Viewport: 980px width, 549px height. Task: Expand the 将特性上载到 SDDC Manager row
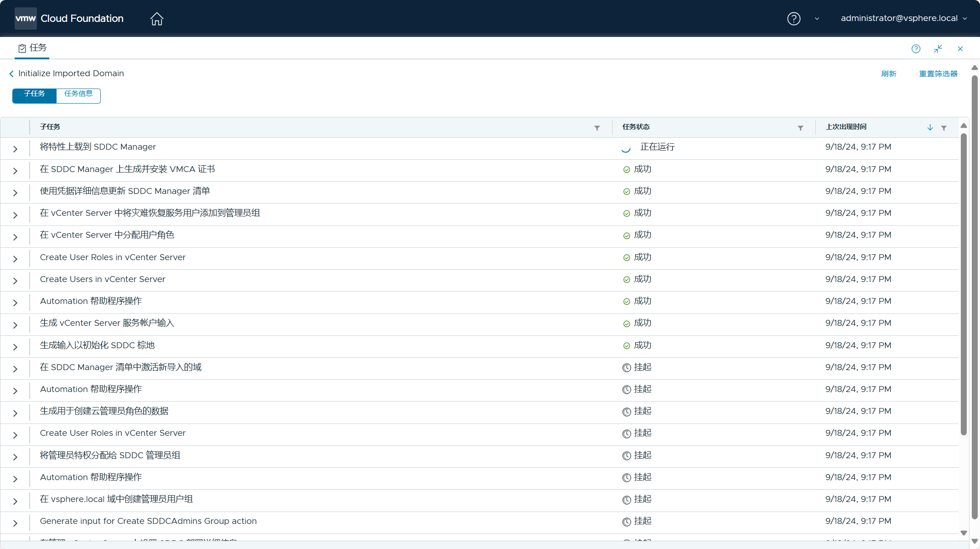[15, 149]
